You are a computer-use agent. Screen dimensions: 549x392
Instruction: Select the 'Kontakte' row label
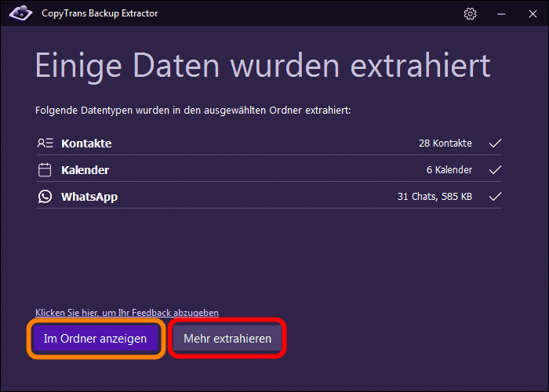tap(86, 143)
